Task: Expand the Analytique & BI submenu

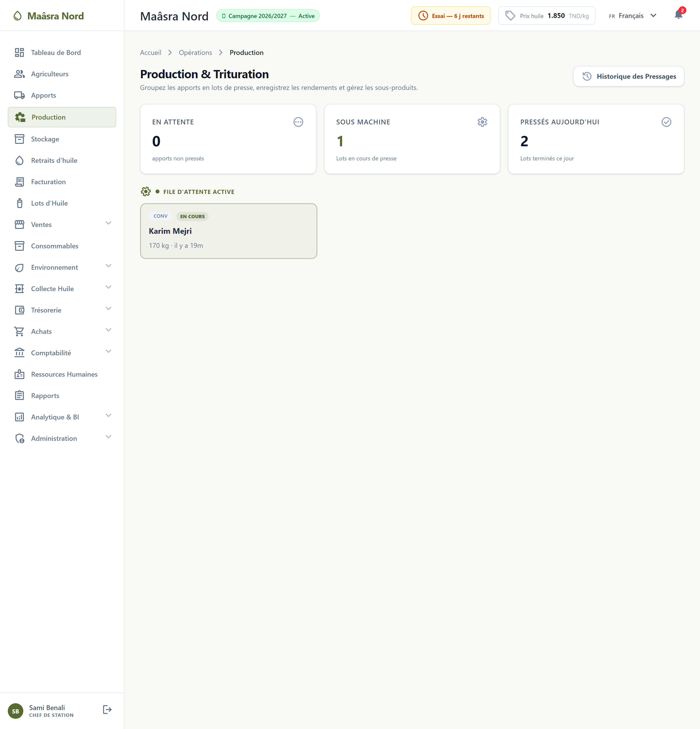Action: pos(108,416)
